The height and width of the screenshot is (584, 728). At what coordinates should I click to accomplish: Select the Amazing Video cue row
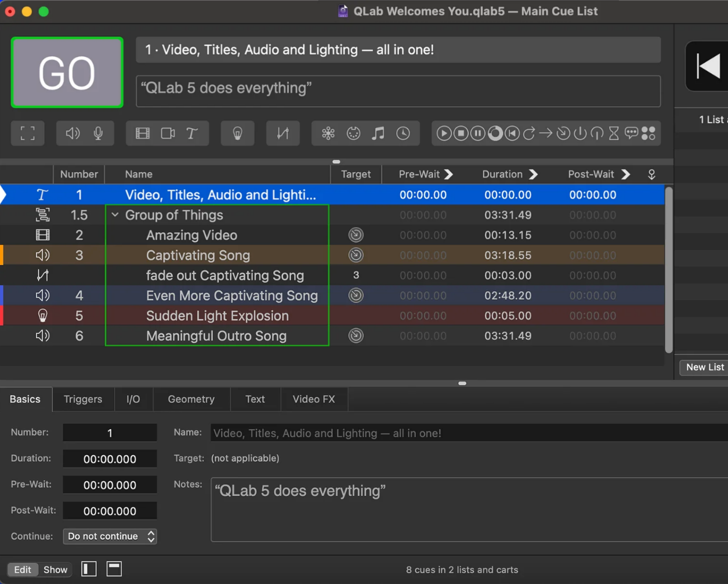coord(332,235)
